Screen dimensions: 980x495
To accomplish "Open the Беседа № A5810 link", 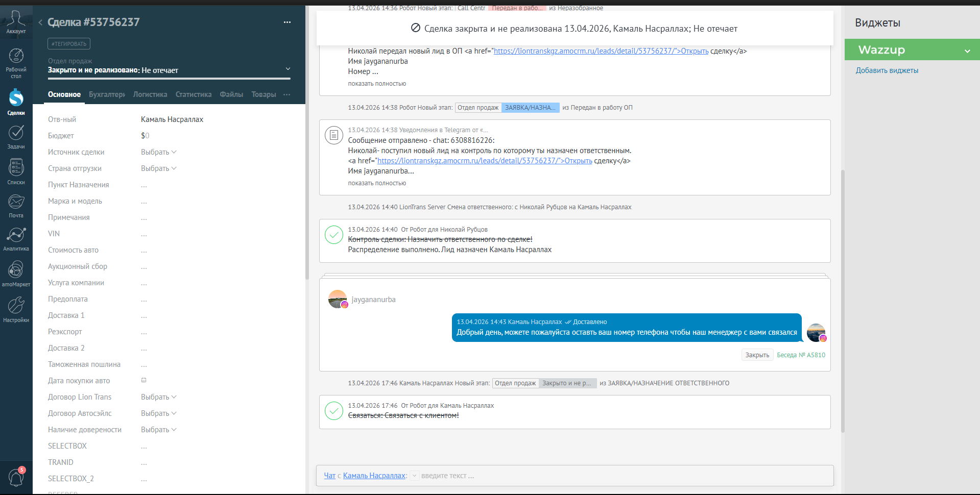I will click(801, 355).
